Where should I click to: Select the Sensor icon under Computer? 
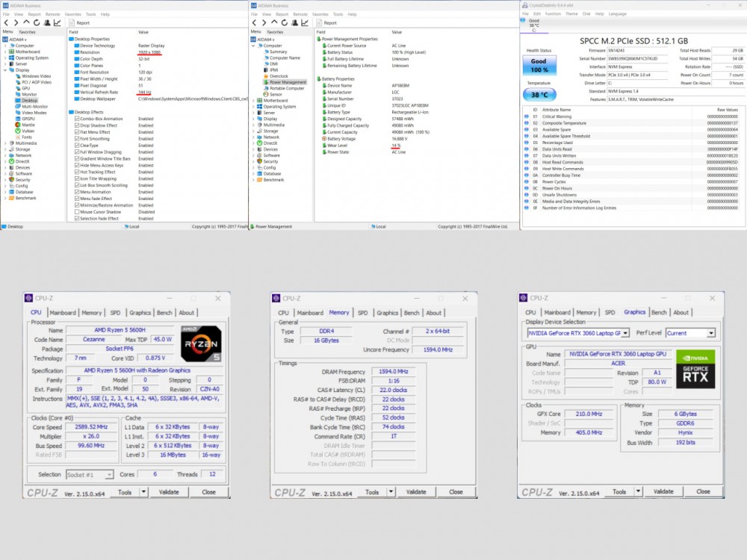[267, 95]
